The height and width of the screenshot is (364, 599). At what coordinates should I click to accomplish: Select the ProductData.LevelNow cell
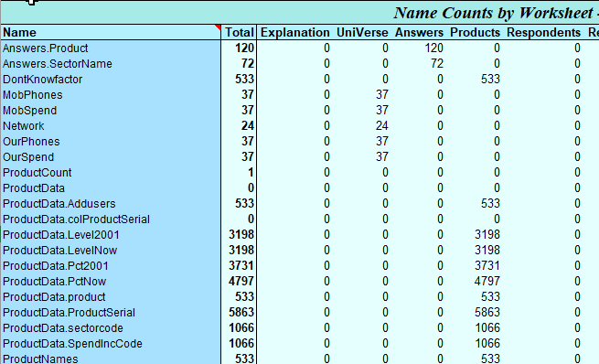[x=111, y=251]
